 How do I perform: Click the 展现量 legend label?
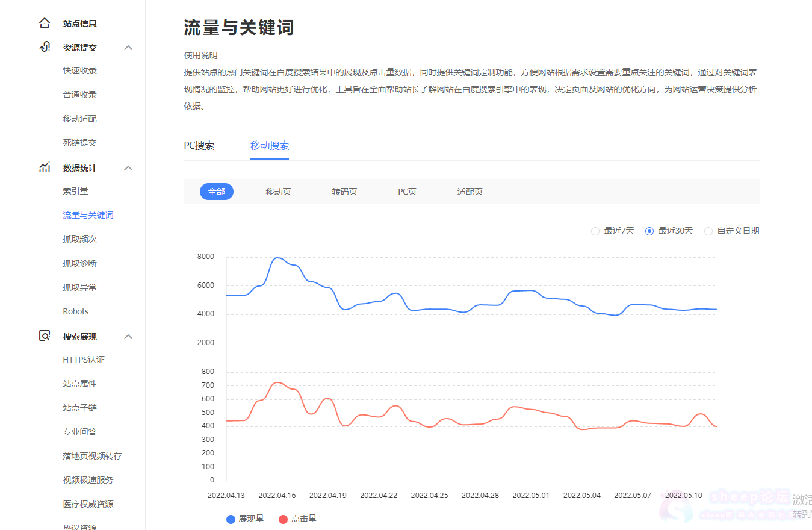[252, 519]
